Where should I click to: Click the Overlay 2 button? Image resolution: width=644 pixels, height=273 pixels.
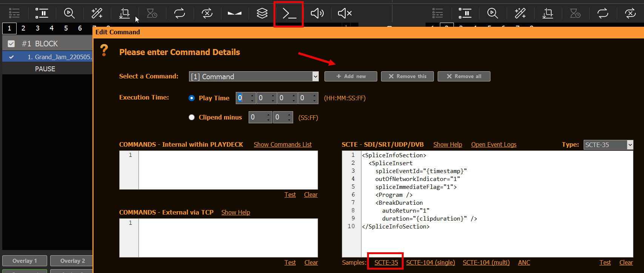tap(72, 261)
